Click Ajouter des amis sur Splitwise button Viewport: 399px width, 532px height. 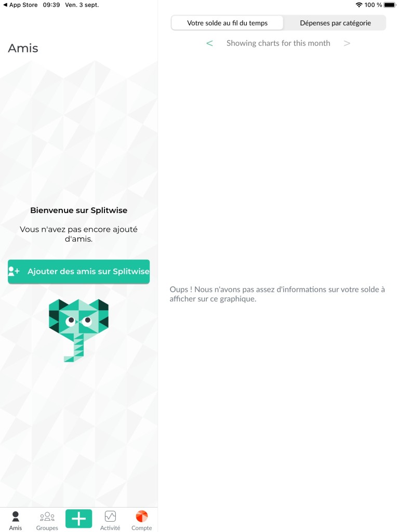[x=79, y=271]
